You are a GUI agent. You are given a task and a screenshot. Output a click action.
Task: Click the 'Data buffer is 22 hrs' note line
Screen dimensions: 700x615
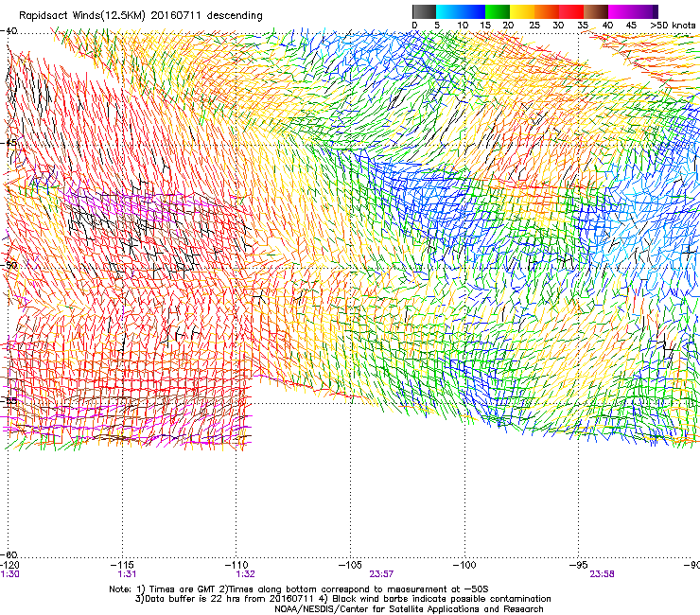pyautogui.click(x=342, y=599)
